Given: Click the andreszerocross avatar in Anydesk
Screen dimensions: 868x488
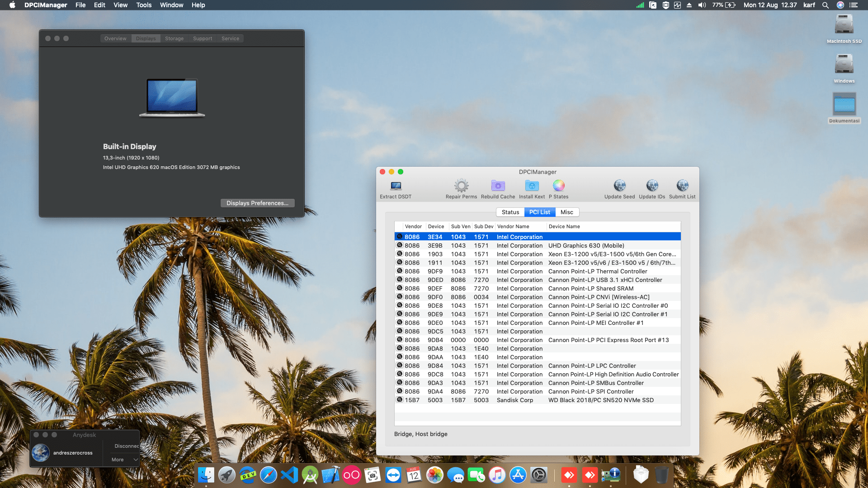Looking at the screenshot, I should pyautogui.click(x=41, y=453).
